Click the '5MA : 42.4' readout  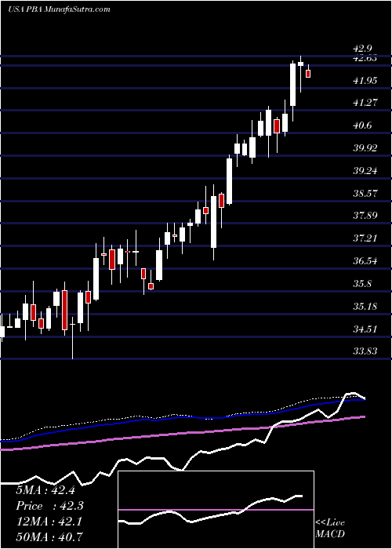[45, 490]
